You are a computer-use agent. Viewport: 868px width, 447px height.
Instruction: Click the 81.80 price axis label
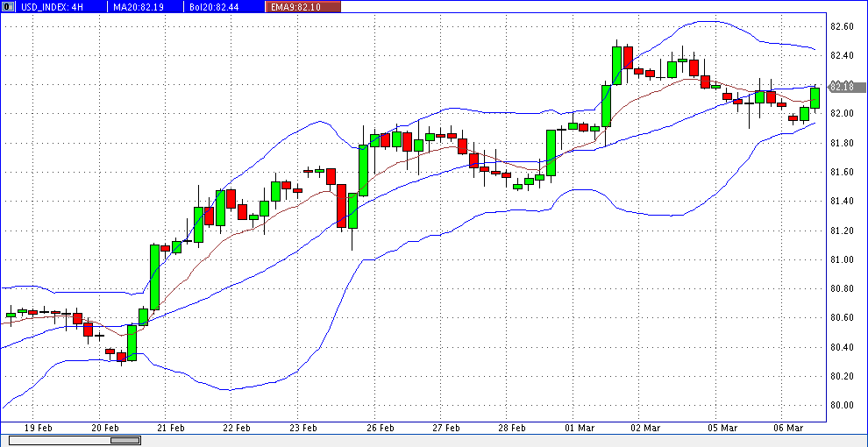pyautogui.click(x=842, y=143)
